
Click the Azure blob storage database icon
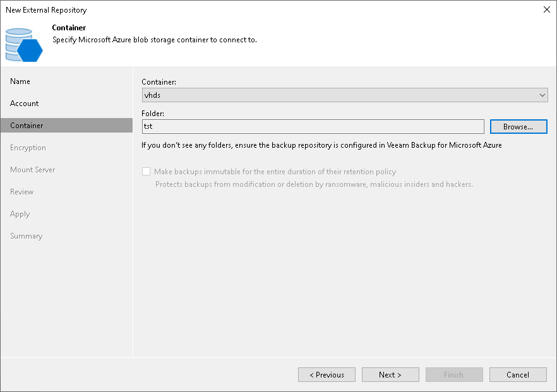coord(24,45)
